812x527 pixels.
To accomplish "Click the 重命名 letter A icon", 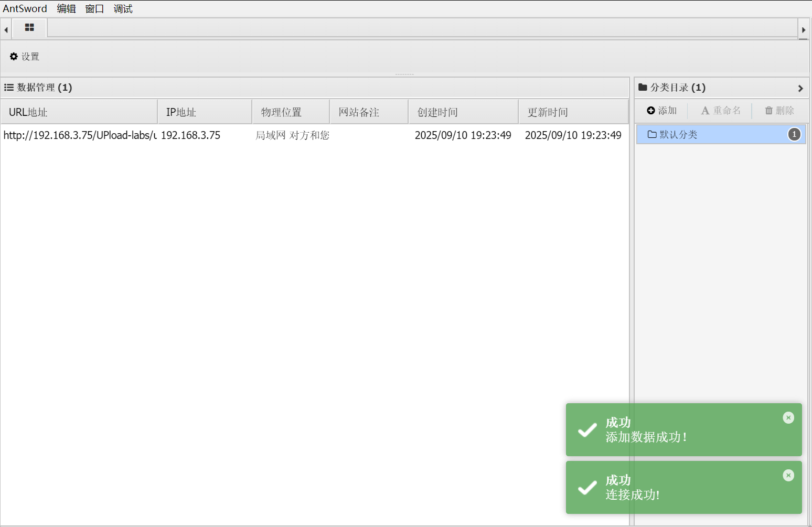I will pyautogui.click(x=705, y=111).
